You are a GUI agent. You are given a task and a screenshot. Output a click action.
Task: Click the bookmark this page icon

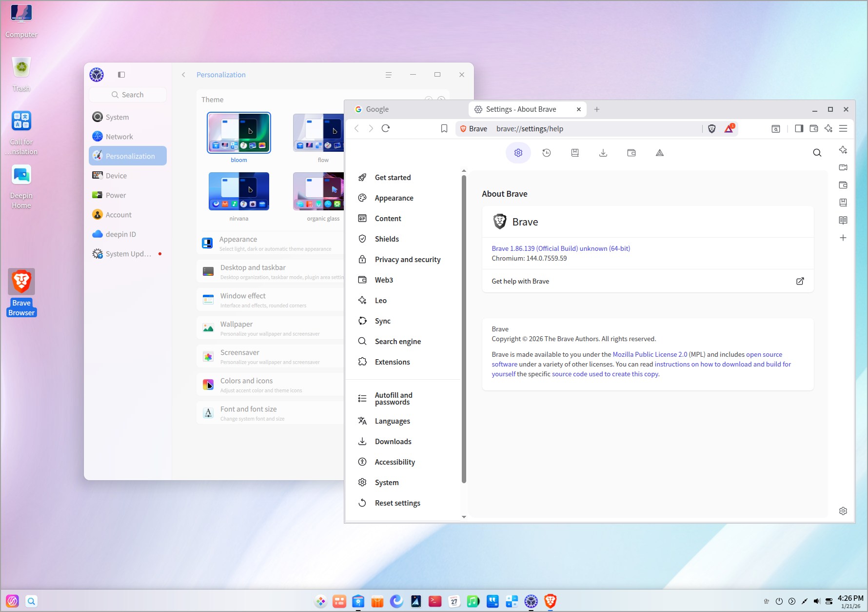(444, 128)
